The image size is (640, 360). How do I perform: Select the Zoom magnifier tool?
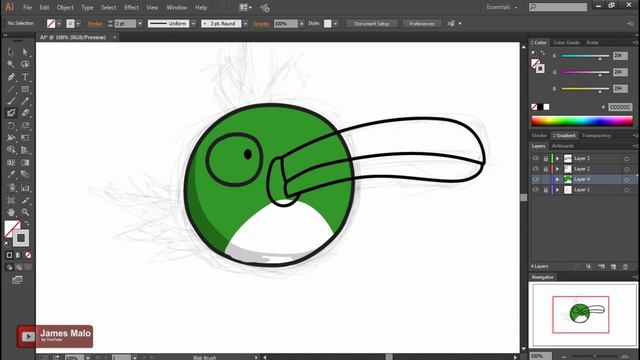[25, 212]
